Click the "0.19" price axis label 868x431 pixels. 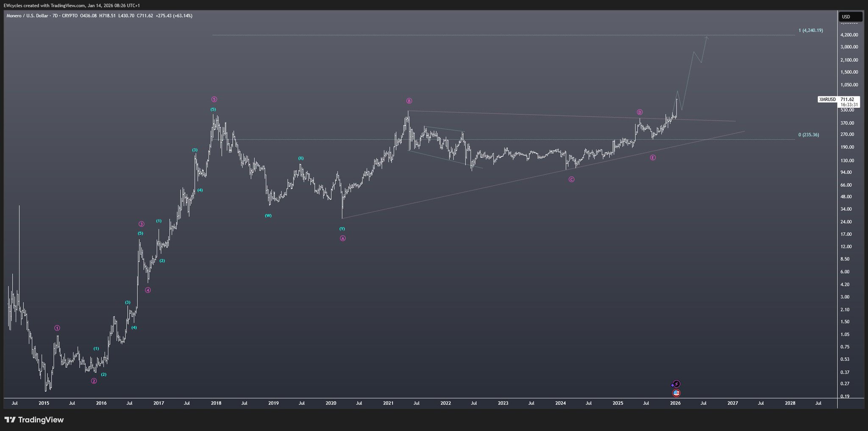tap(846, 397)
